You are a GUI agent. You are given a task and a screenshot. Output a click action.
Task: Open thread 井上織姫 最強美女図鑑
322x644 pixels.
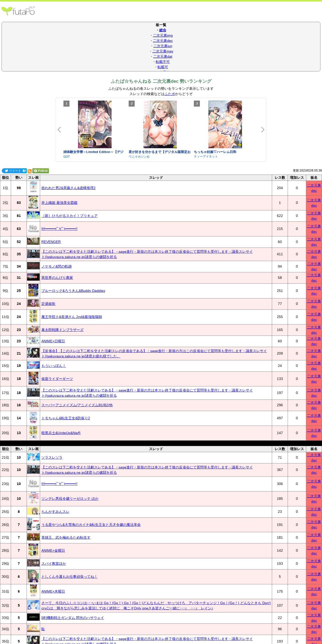pos(59,203)
